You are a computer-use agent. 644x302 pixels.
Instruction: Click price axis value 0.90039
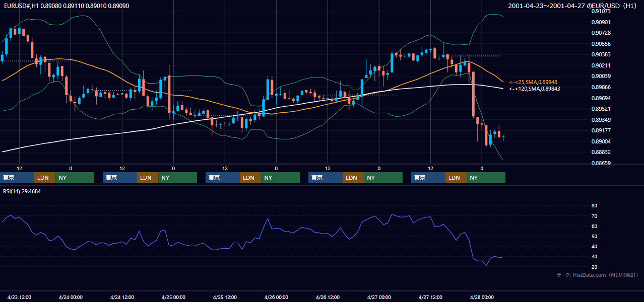pos(601,76)
